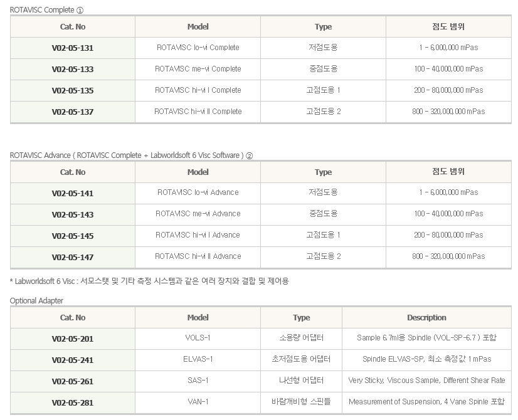518x420 pixels.
Task: Select ROTAVISC hi-vi II Complete model
Action: (198, 112)
